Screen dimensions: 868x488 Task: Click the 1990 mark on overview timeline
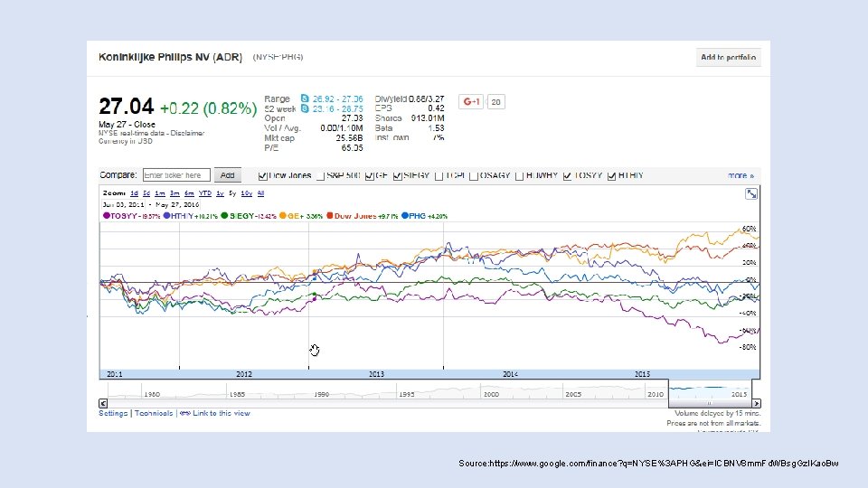coord(321,394)
